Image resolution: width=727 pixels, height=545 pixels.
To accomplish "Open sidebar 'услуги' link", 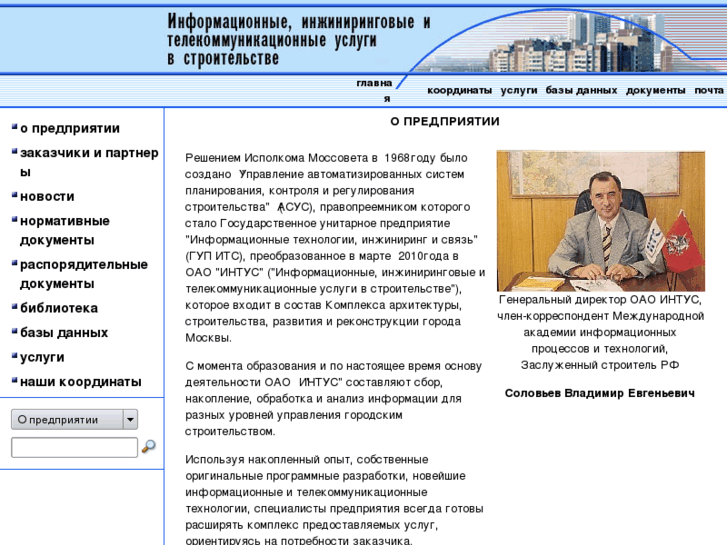I will click(x=42, y=357).
